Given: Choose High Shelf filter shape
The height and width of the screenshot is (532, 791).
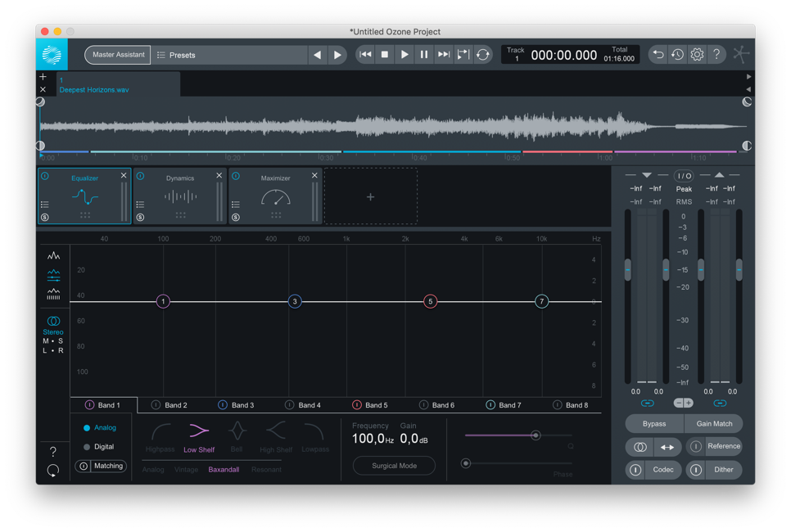Looking at the screenshot, I should (276, 438).
